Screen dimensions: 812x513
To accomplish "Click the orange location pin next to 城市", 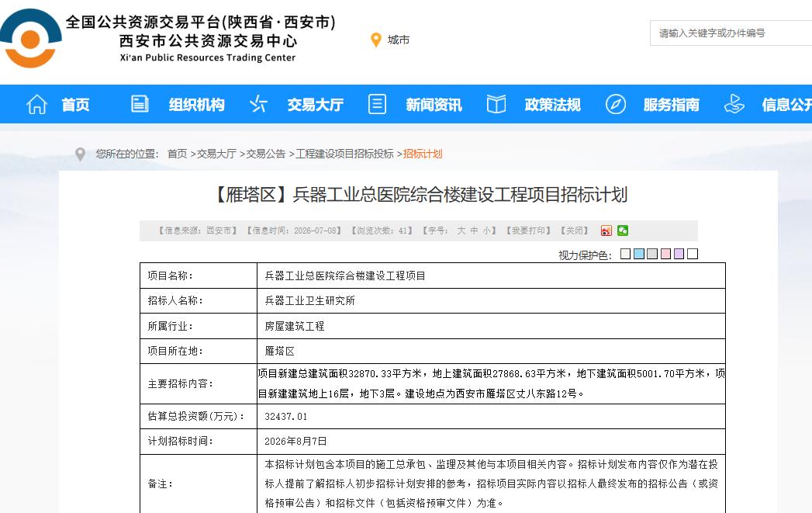I will click(x=376, y=40).
